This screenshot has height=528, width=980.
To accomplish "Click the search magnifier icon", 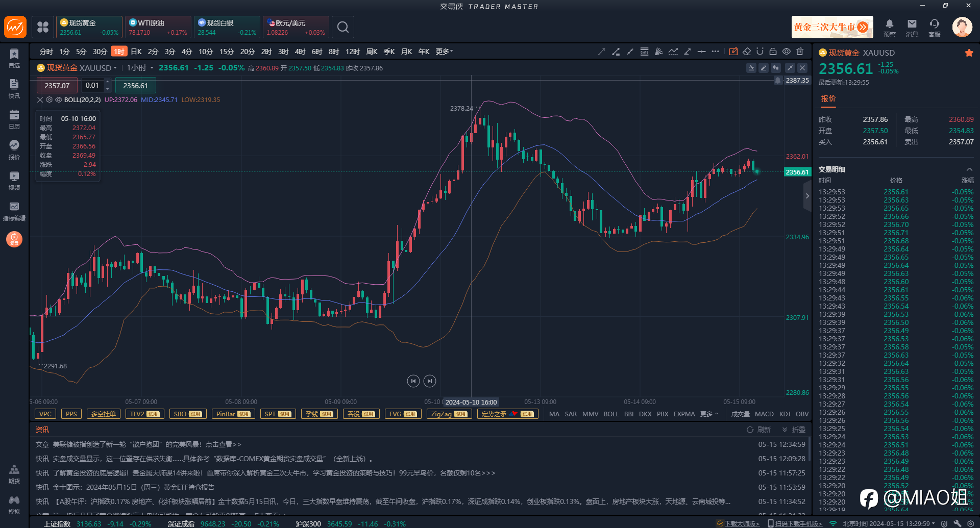I will 343,27.
